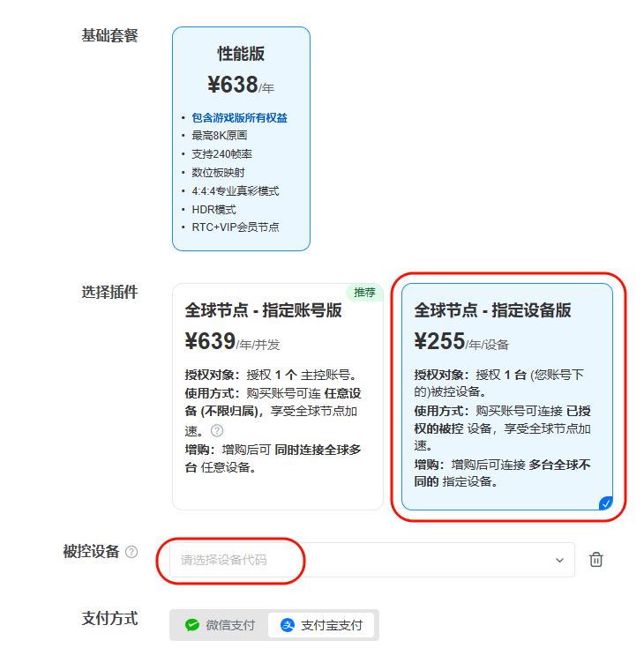The width and height of the screenshot is (644, 670).
Task: Select 支付宝支付 payment method
Action: click(x=321, y=625)
